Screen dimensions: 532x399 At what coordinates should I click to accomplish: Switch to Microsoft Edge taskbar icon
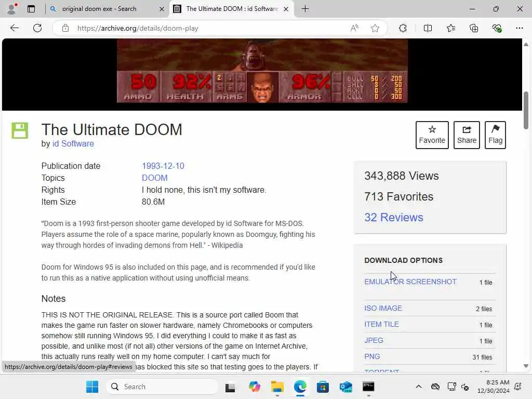(300, 387)
